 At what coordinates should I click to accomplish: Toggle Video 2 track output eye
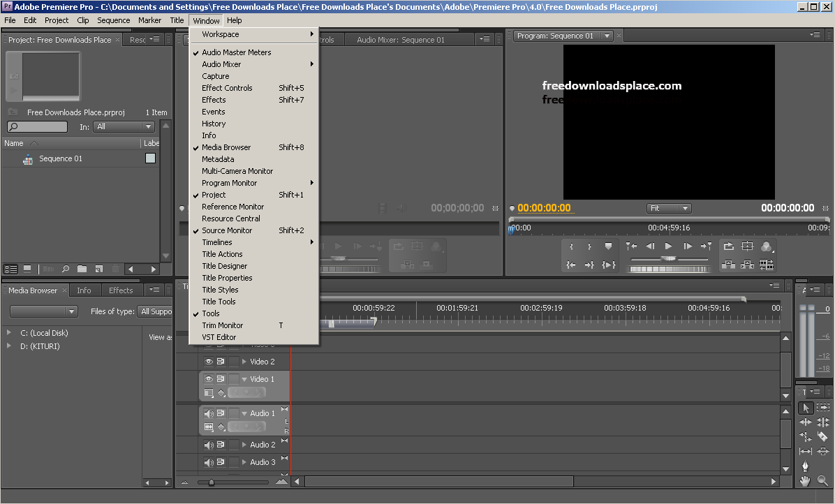[x=209, y=362]
